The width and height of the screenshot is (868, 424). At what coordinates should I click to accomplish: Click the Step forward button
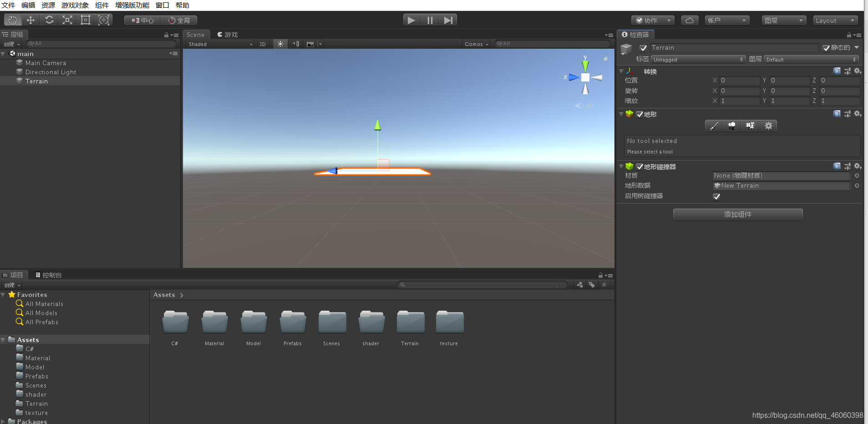coord(448,20)
